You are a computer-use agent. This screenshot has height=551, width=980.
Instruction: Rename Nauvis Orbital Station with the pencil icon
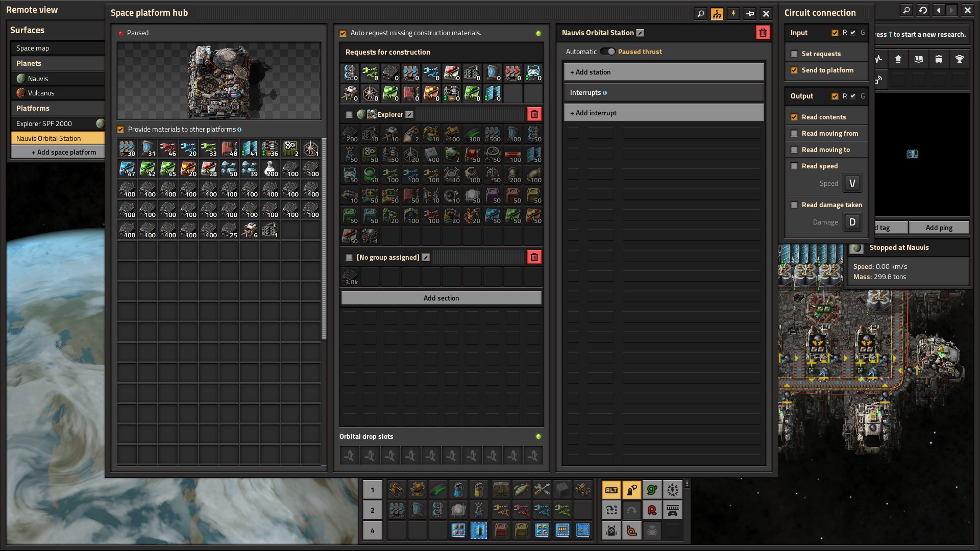640,33
